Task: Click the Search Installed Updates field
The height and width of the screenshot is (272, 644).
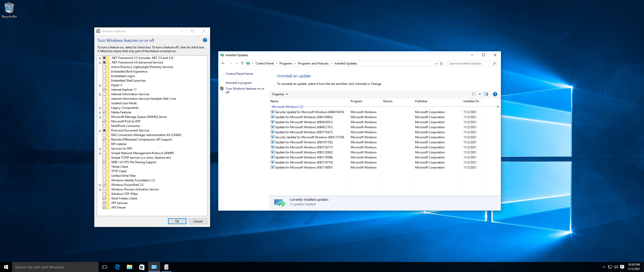Action: [470, 63]
